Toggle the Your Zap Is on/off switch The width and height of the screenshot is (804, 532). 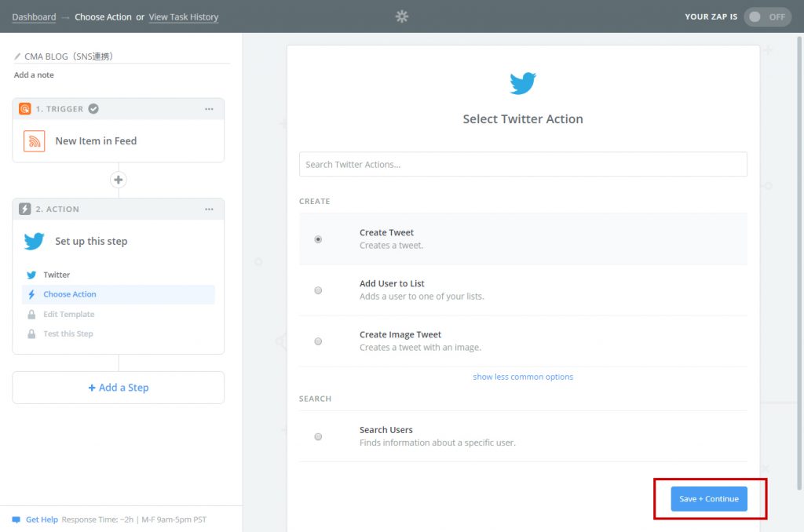(766, 16)
